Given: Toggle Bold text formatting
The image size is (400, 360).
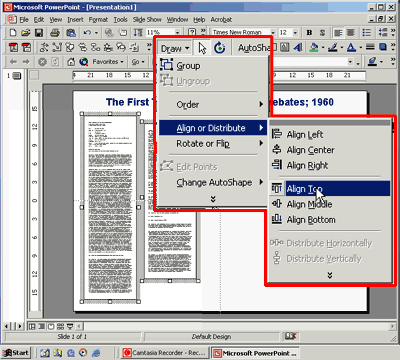Looking at the screenshot, I should 309,33.
